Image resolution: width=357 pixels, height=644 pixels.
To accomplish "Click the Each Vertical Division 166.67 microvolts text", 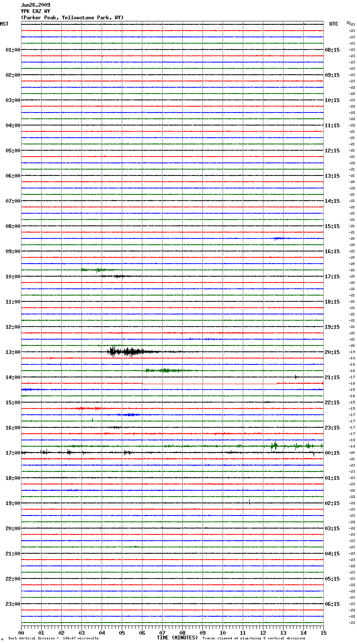I will [53, 638].
